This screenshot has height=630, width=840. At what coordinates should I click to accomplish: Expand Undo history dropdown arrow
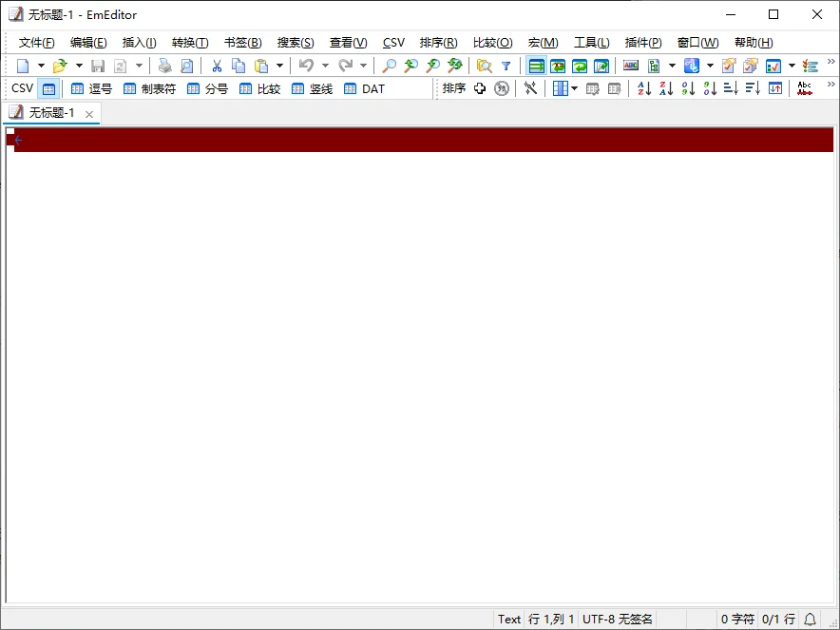click(325, 66)
